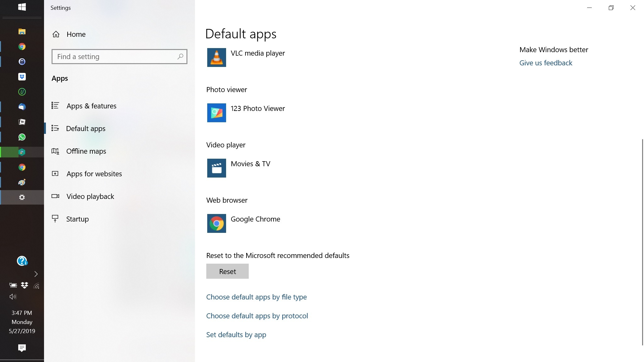Click the Set defaults by app link
The image size is (644, 362).
(236, 335)
